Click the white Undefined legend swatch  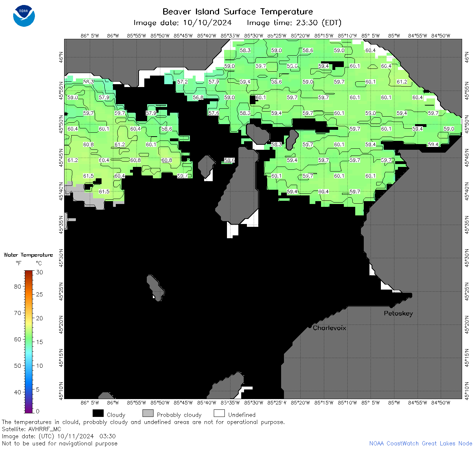click(219, 413)
